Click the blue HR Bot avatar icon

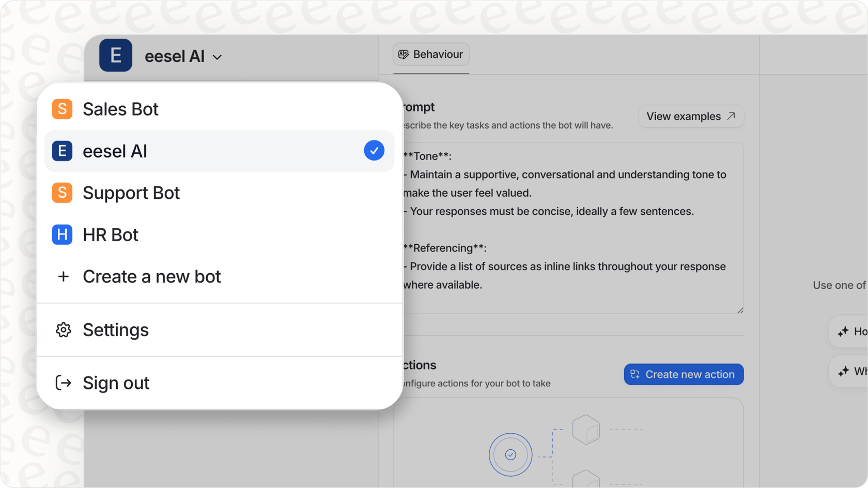[x=61, y=234]
